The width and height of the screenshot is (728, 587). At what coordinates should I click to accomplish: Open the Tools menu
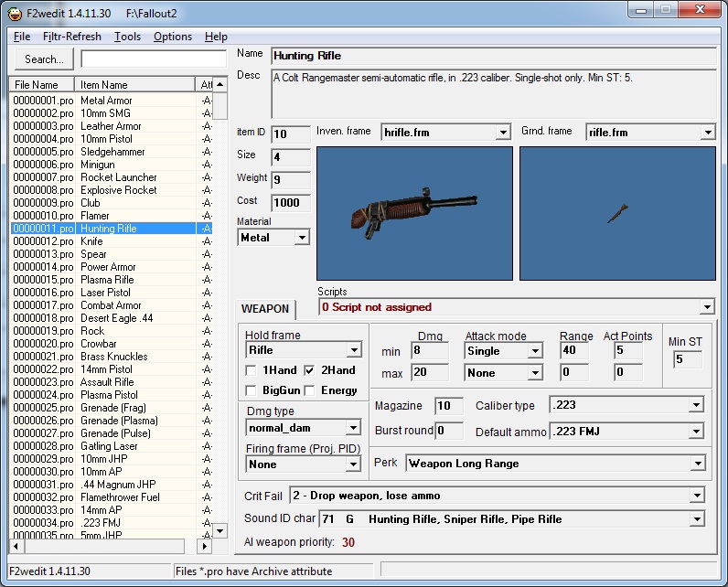click(127, 37)
